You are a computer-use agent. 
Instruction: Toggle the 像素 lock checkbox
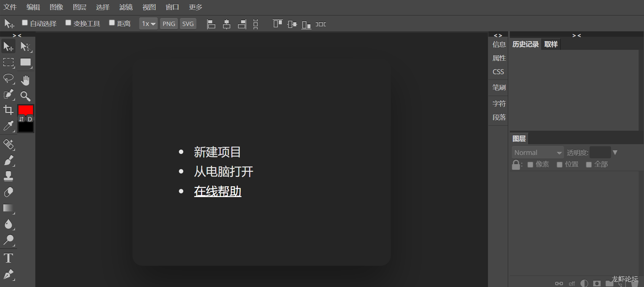point(530,164)
